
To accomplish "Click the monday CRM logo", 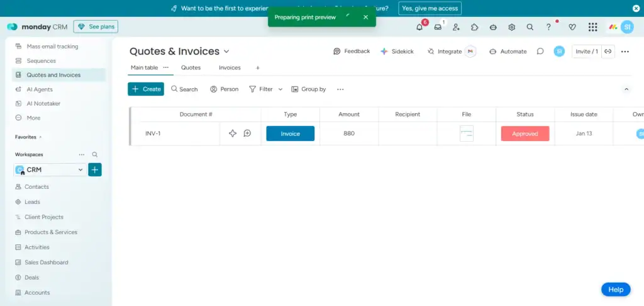I will [37, 27].
